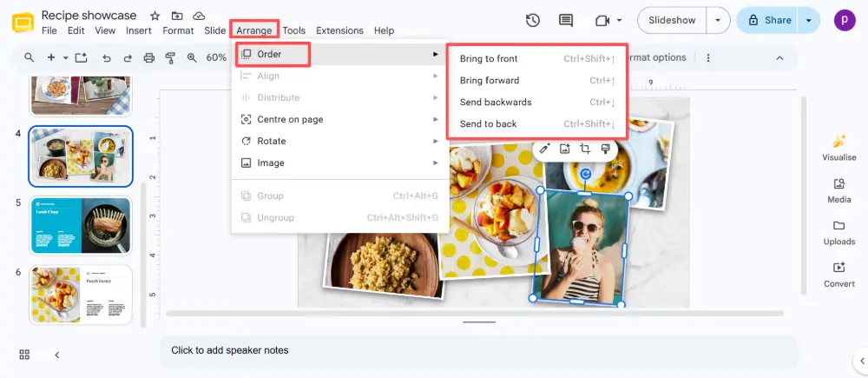Open the account avatar 'p'
This screenshot has height=378, width=868.
tap(845, 20)
